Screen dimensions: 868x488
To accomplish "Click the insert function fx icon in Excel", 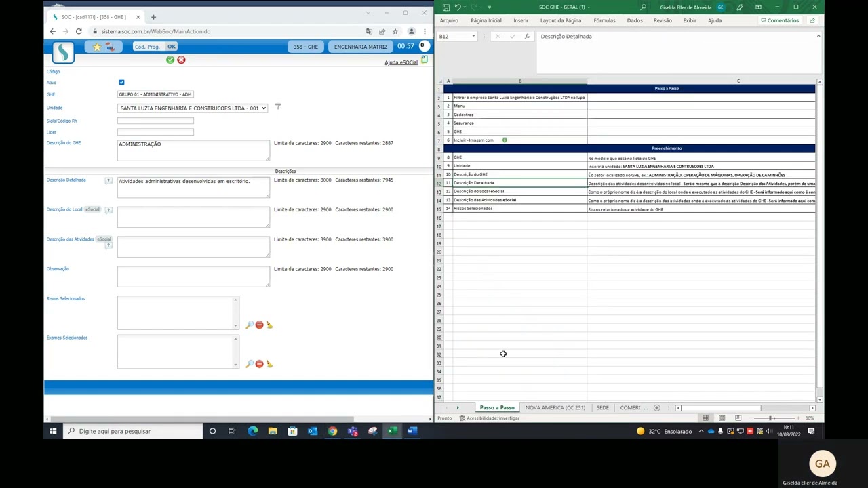I will click(527, 36).
